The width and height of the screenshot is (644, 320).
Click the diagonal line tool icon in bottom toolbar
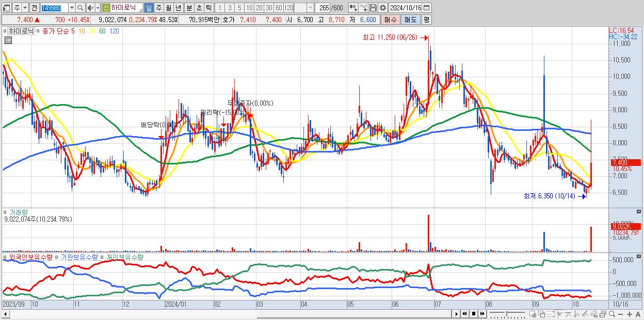[x=585, y=314]
